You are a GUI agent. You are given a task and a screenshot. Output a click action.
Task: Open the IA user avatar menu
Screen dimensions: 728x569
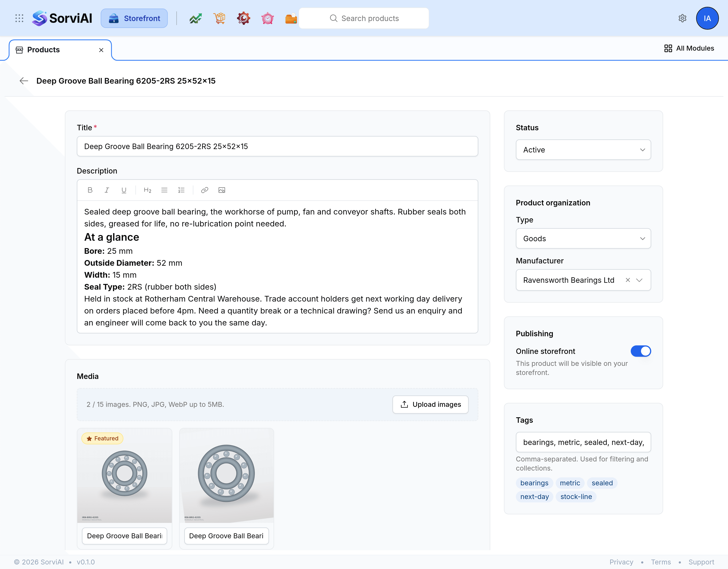tap(707, 18)
